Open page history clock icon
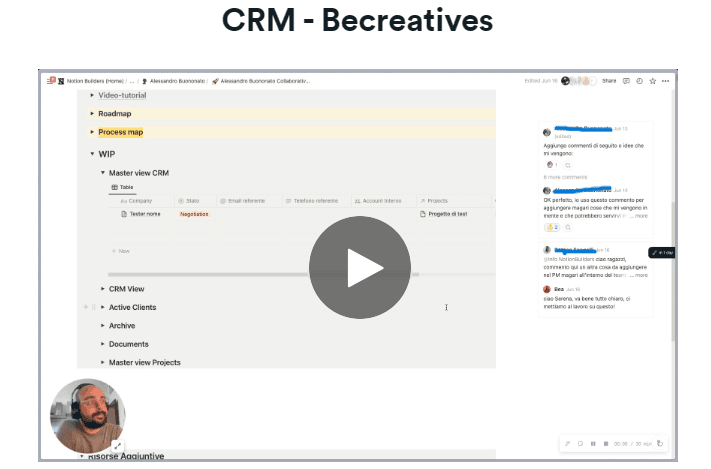Image resolution: width=711 pixels, height=469 pixels. pyautogui.click(x=639, y=81)
